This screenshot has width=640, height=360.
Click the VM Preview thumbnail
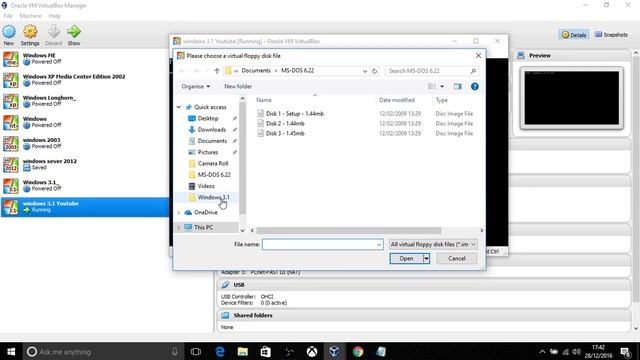click(x=571, y=98)
